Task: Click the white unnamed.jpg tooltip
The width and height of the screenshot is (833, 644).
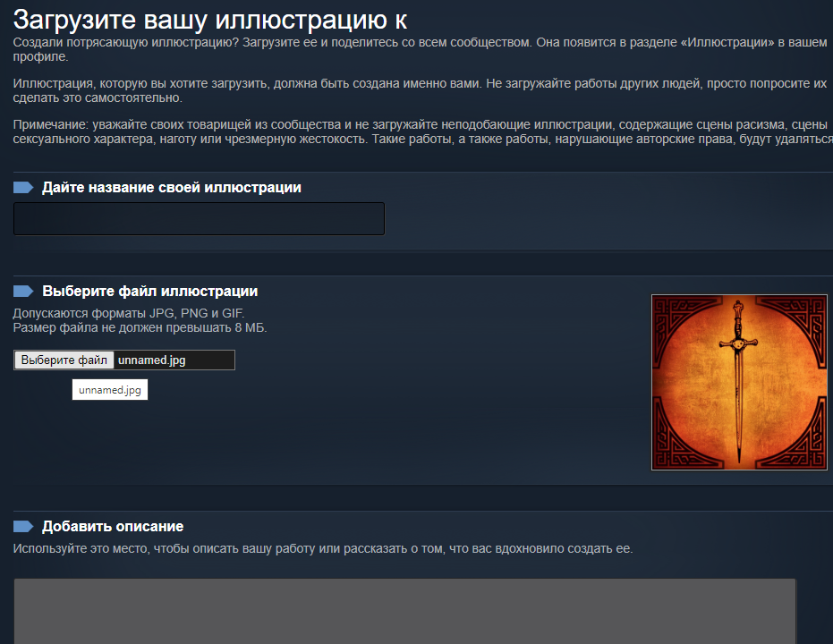Action: (109, 390)
